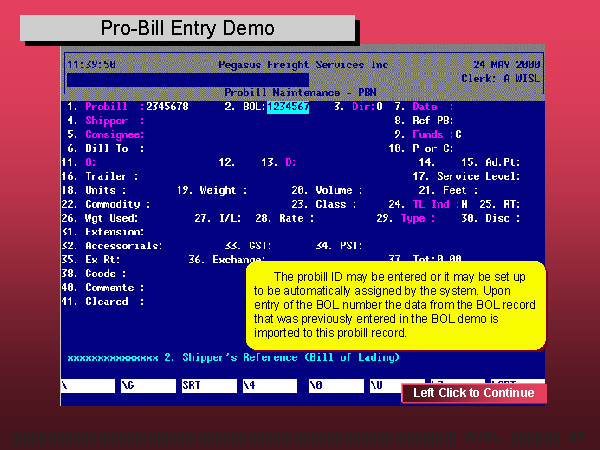Click Left Click to Continue button

pyautogui.click(x=474, y=393)
